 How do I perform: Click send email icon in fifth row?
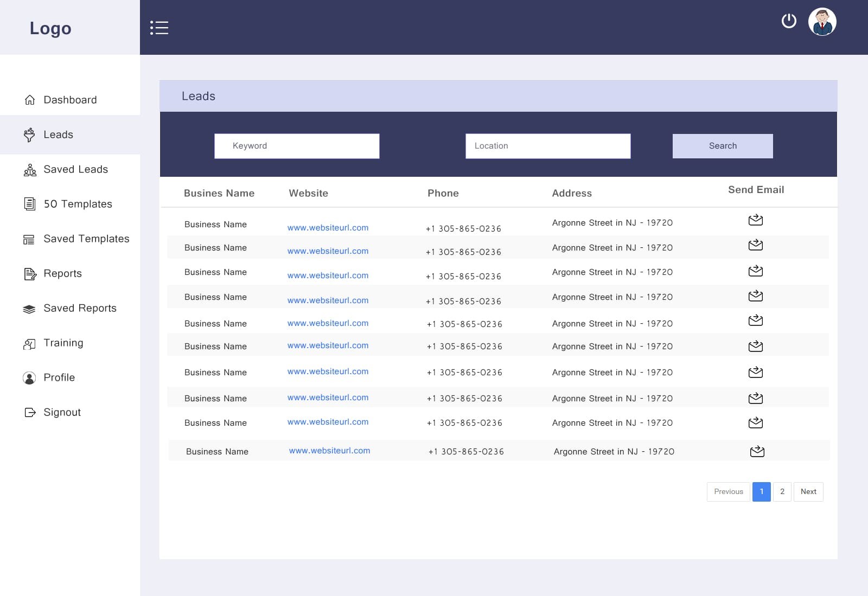click(x=756, y=320)
